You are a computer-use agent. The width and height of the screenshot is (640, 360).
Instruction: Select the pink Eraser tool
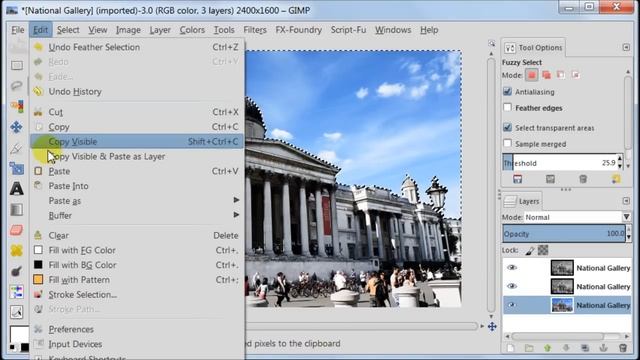click(x=17, y=230)
